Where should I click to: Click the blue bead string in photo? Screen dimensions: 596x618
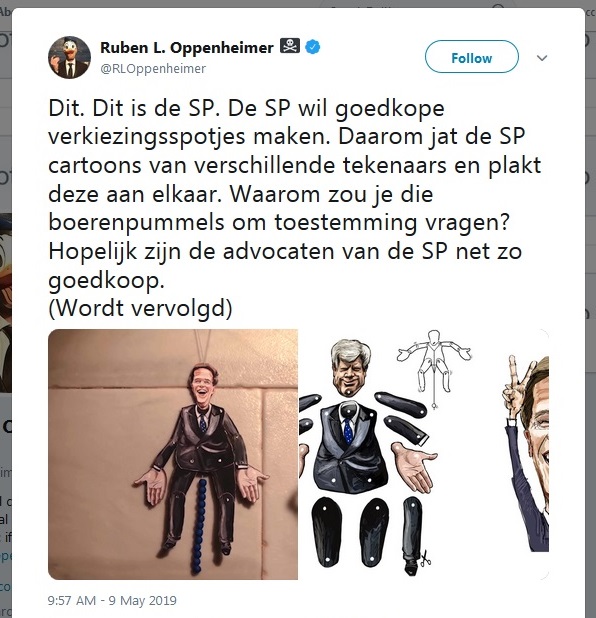(x=202, y=525)
